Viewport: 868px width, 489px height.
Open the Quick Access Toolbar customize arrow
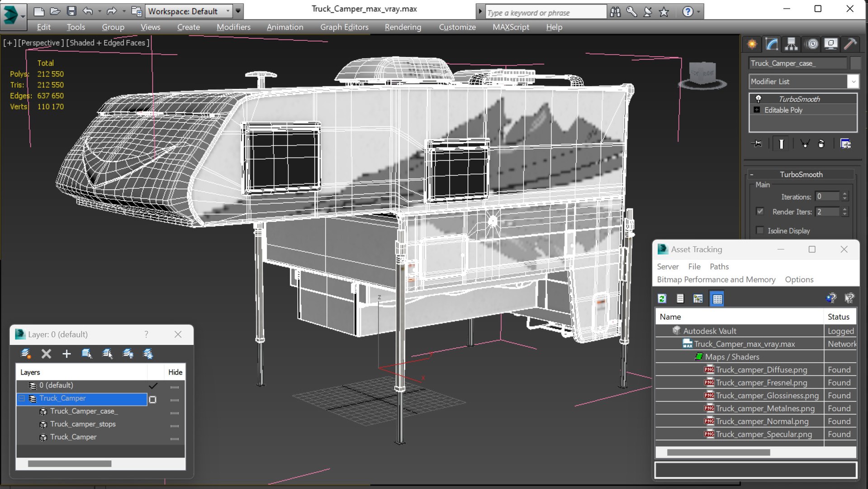pyautogui.click(x=238, y=11)
